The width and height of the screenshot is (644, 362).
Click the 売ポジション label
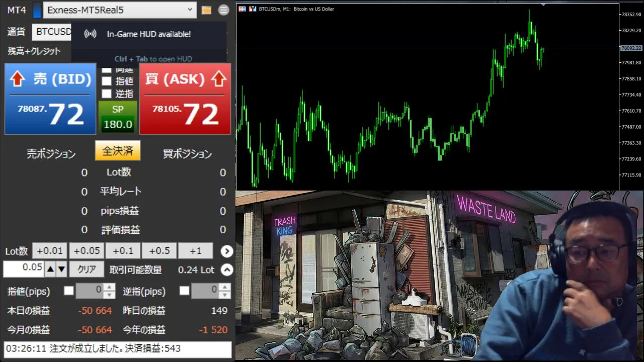click(x=51, y=154)
